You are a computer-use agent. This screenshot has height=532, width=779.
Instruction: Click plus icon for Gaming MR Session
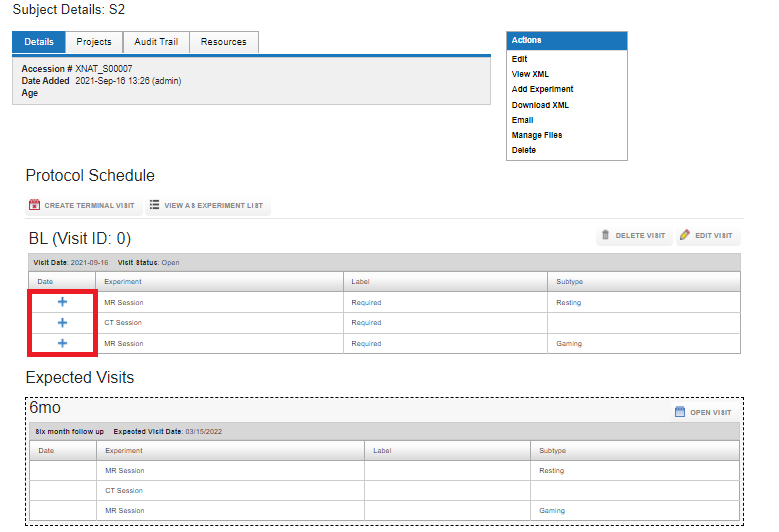point(62,343)
